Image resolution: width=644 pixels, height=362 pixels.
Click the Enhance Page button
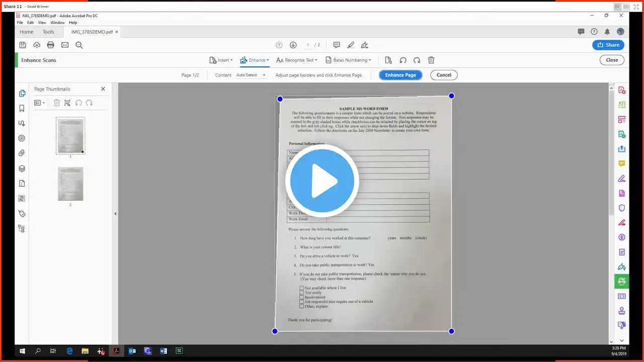(x=400, y=75)
